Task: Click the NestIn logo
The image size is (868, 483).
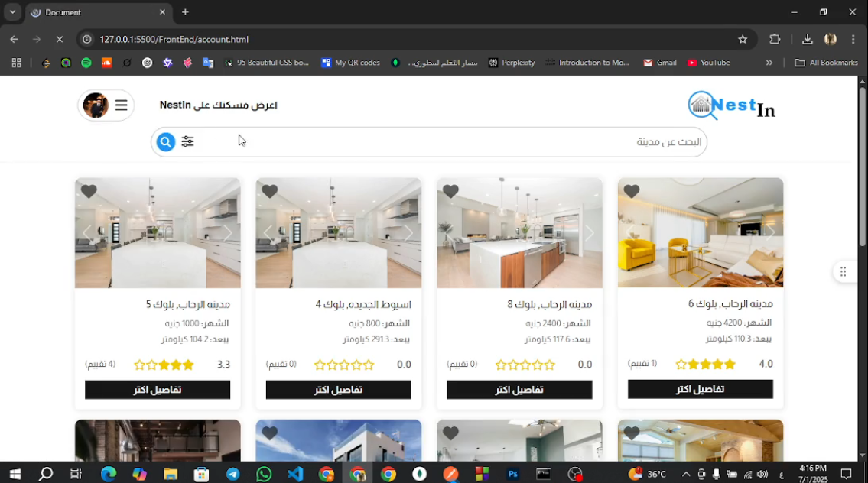Action: click(730, 106)
